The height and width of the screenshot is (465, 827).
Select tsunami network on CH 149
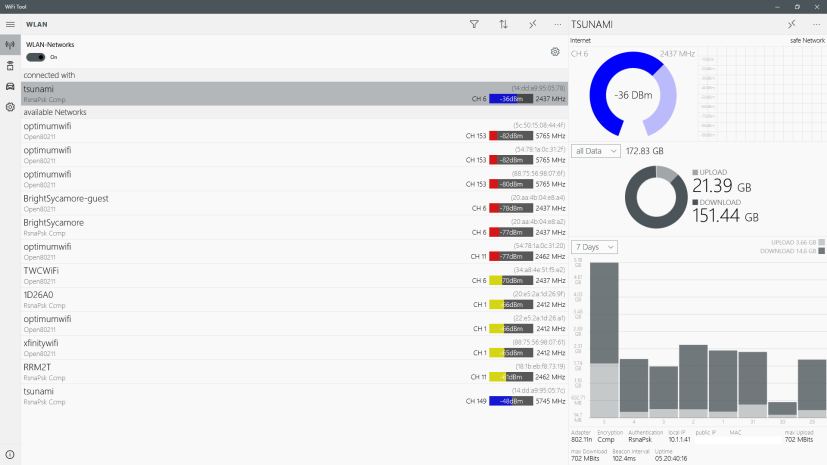pos(294,396)
